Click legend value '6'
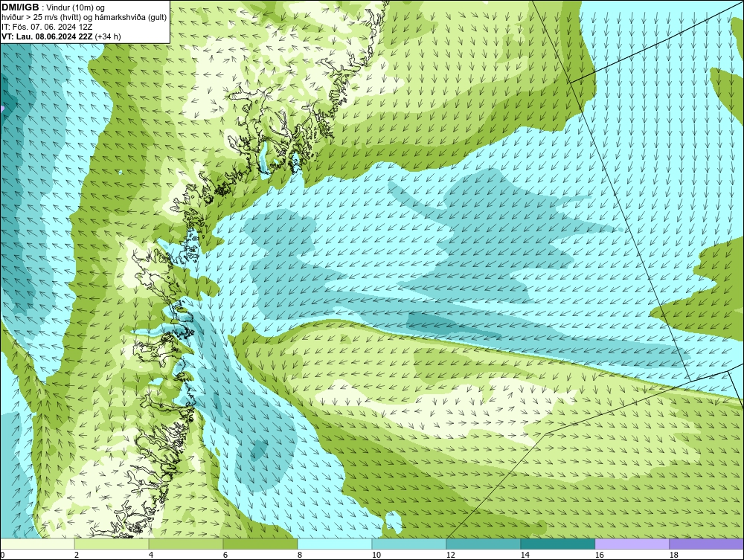The width and height of the screenshot is (744, 560). click(x=225, y=555)
